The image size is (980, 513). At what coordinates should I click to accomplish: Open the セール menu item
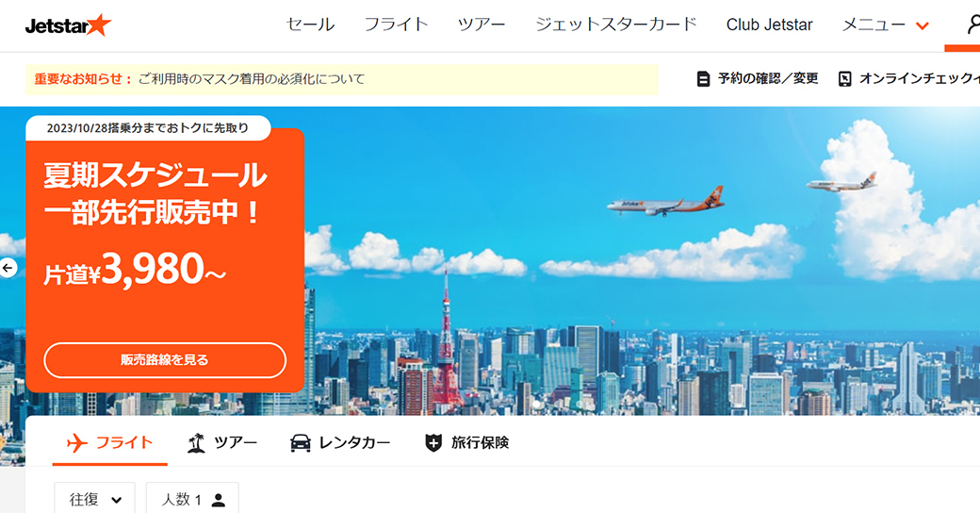click(x=311, y=25)
